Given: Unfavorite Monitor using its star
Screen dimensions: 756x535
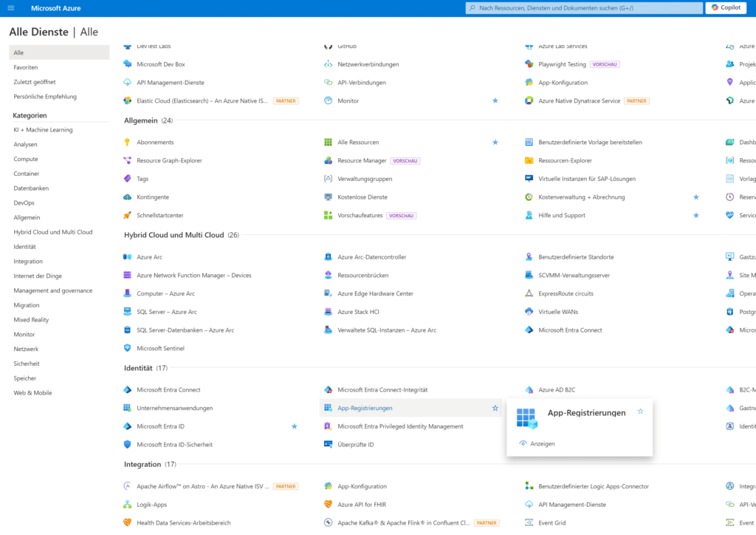Looking at the screenshot, I should click(x=495, y=100).
